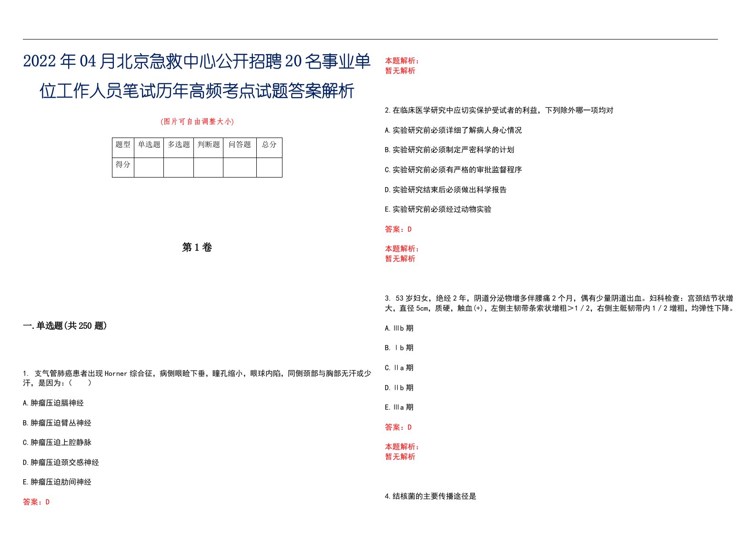
Task: Click the '暂无解析' note under question 2
Action: coord(400,259)
